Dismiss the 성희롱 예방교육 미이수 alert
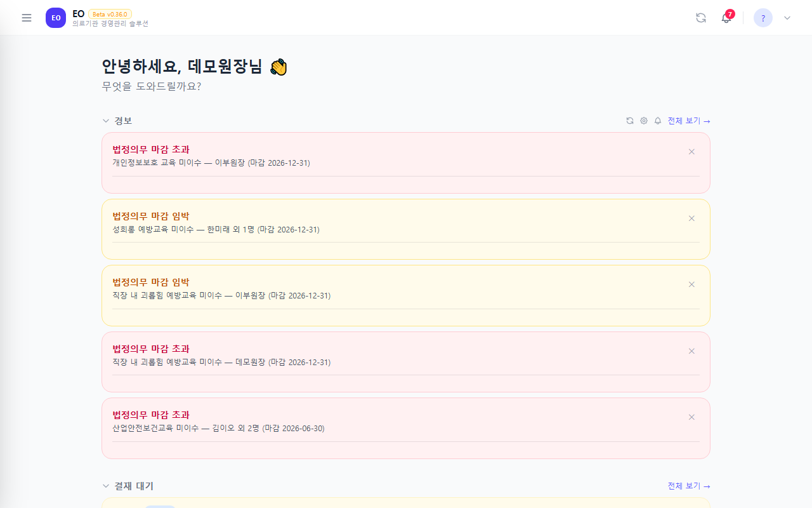The width and height of the screenshot is (812, 508). point(691,218)
